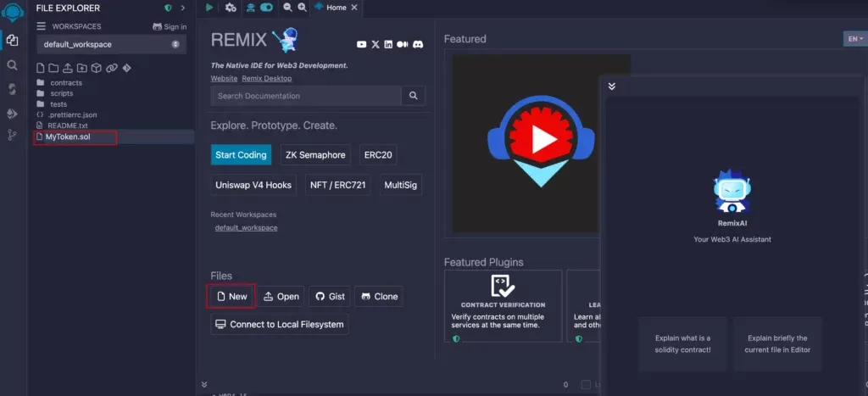Select the ERC20 template
This screenshot has height=396, width=868.
tap(378, 155)
